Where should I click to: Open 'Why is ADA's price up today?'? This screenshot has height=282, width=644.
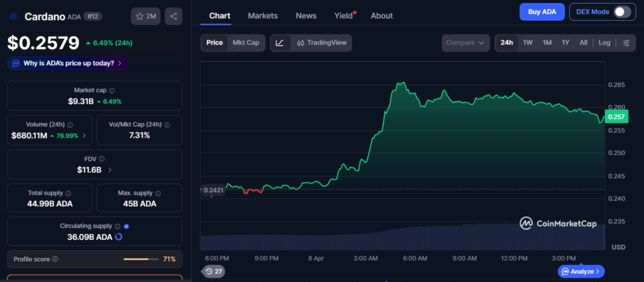[68, 63]
